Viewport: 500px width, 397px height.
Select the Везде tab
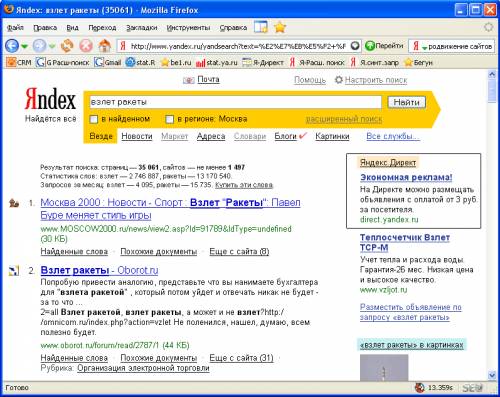click(101, 136)
